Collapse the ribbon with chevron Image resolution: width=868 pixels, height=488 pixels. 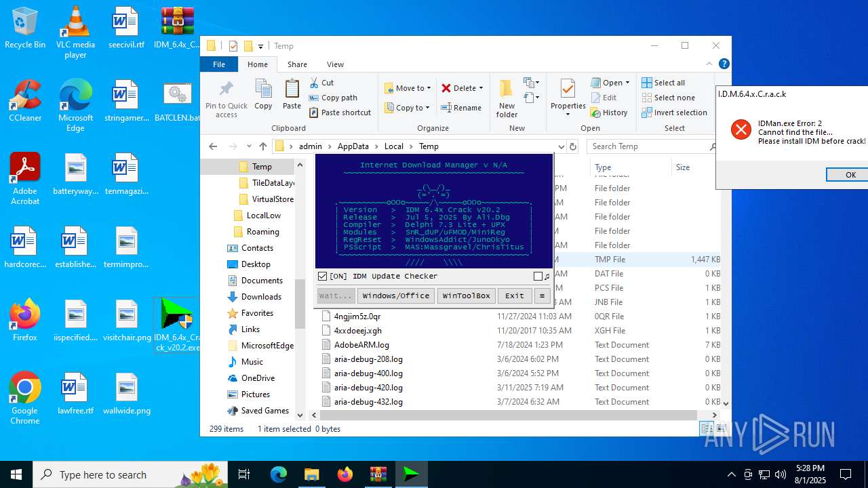point(710,64)
